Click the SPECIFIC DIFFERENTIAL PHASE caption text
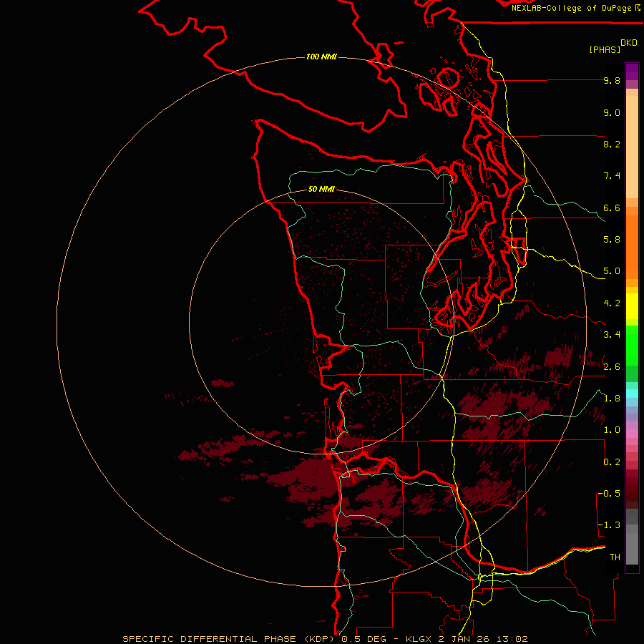The height and width of the screenshot is (644, 644). click(x=209, y=639)
